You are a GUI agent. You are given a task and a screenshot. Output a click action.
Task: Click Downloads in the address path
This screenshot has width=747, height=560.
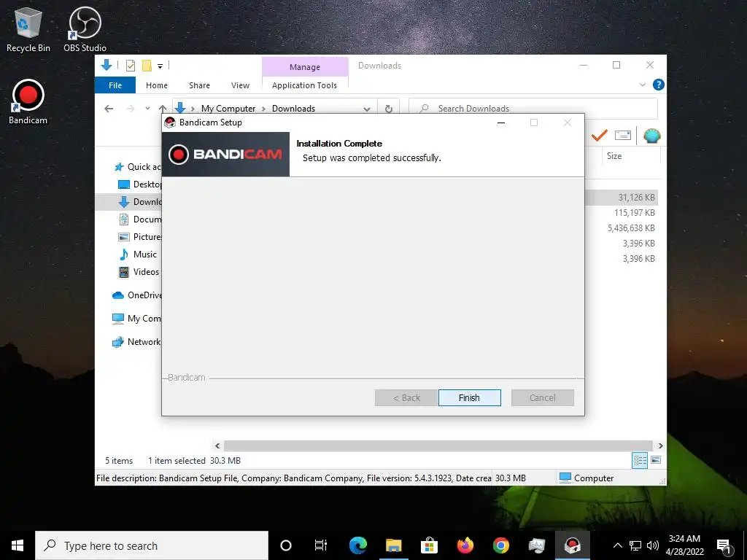(x=293, y=109)
